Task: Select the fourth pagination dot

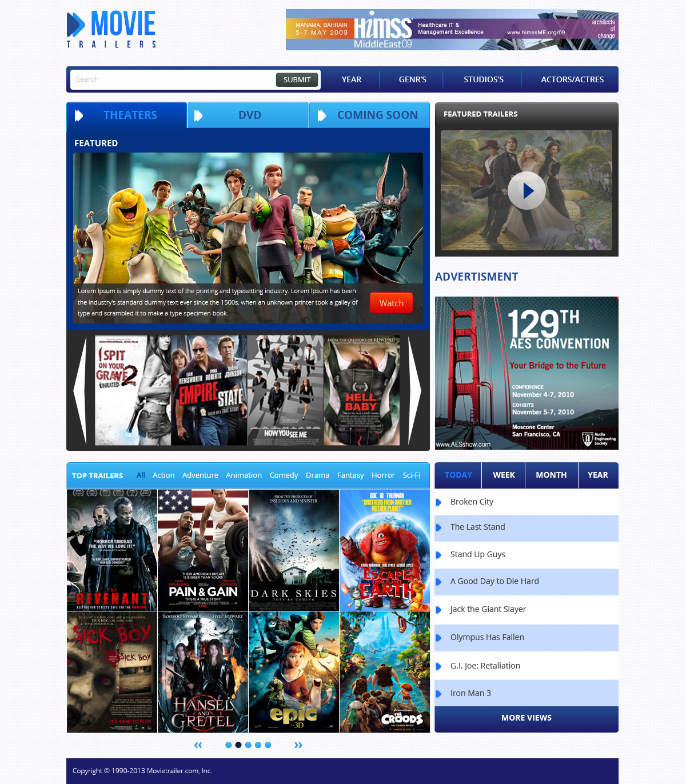Action: click(x=258, y=745)
